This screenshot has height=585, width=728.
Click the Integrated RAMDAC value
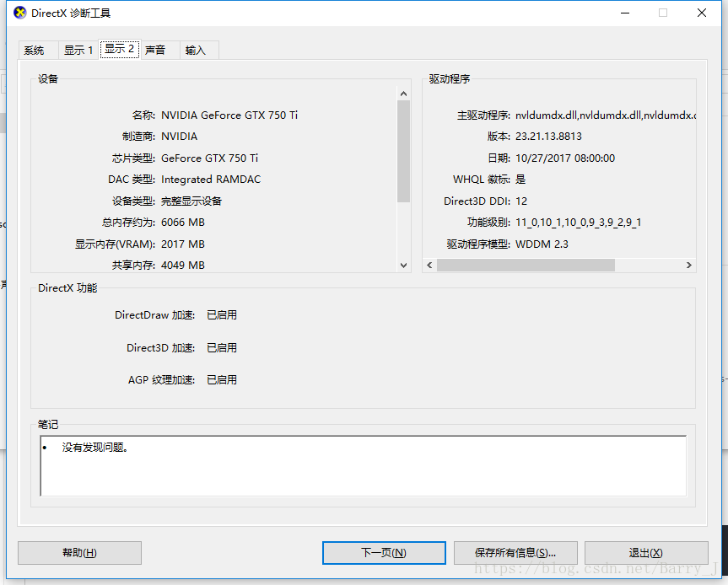211,180
